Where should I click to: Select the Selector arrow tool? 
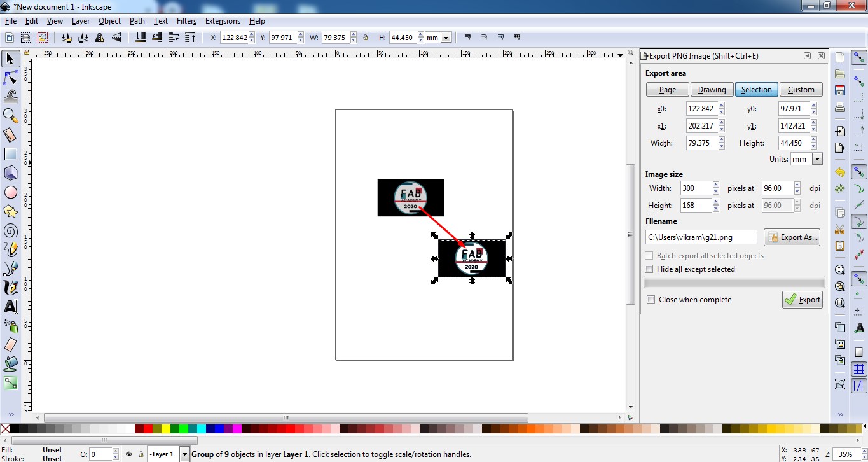(10, 59)
